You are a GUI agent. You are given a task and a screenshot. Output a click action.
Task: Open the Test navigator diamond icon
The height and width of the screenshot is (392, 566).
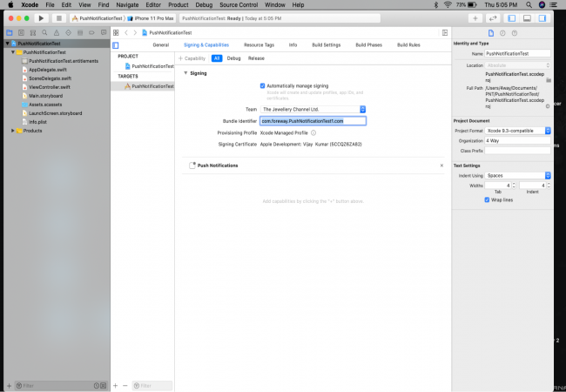point(68,32)
